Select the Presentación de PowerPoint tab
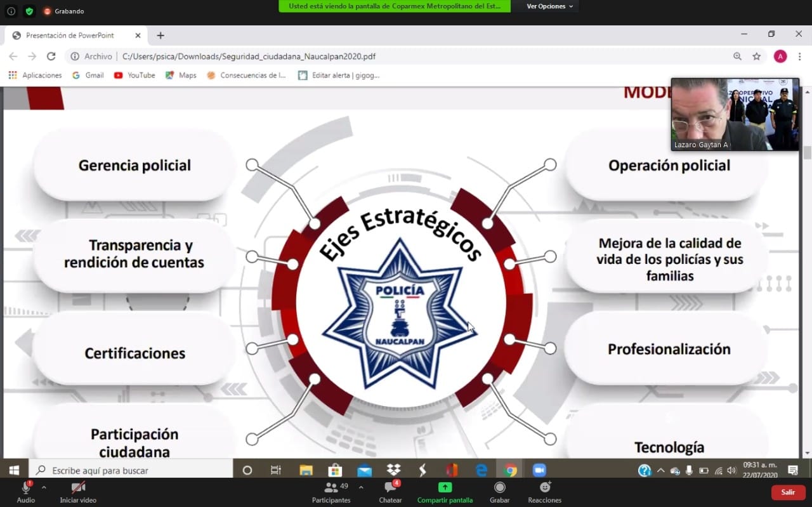Image resolution: width=812 pixels, height=507 pixels. (x=70, y=36)
